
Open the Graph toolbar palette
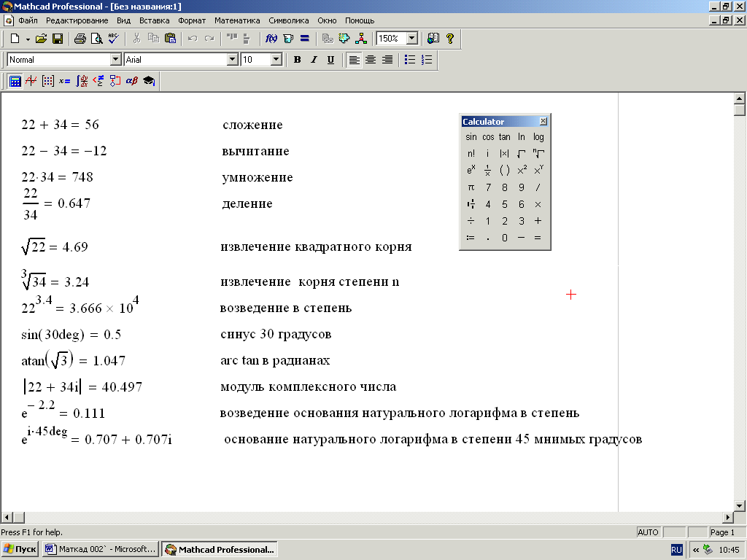point(31,81)
